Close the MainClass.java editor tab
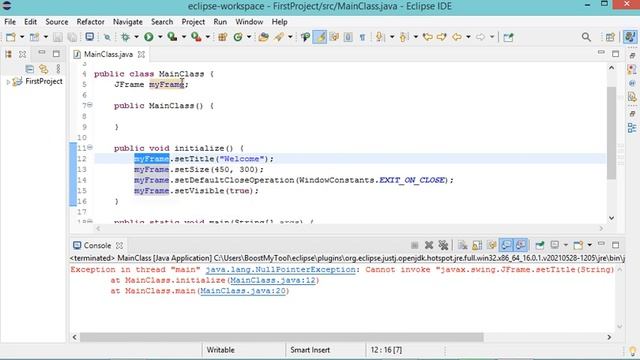This screenshot has width=640, height=360. click(x=141, y=54)
